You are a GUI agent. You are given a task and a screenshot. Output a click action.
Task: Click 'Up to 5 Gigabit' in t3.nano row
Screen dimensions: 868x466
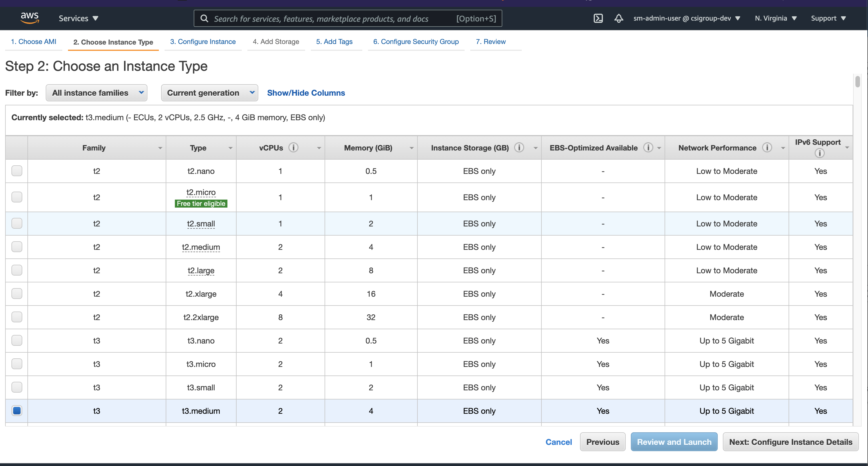[727, 341]
